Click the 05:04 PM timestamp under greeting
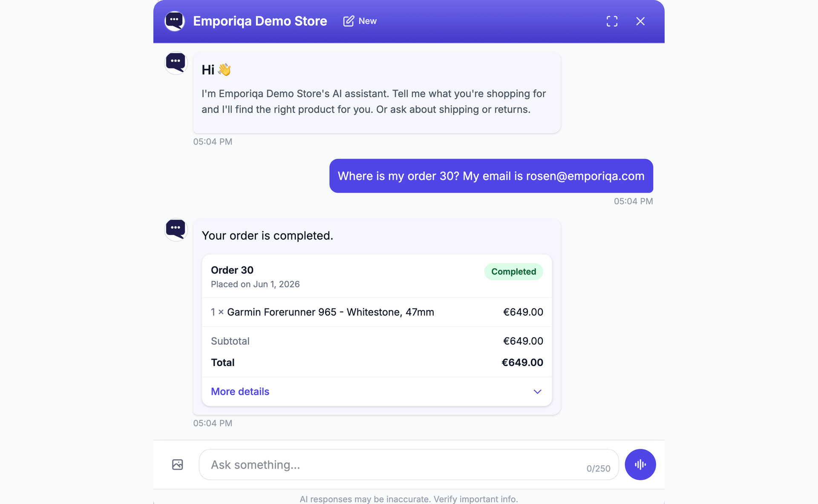Viewport: 818px width, 504px height. pyautogui.click(x=213, y=142)
